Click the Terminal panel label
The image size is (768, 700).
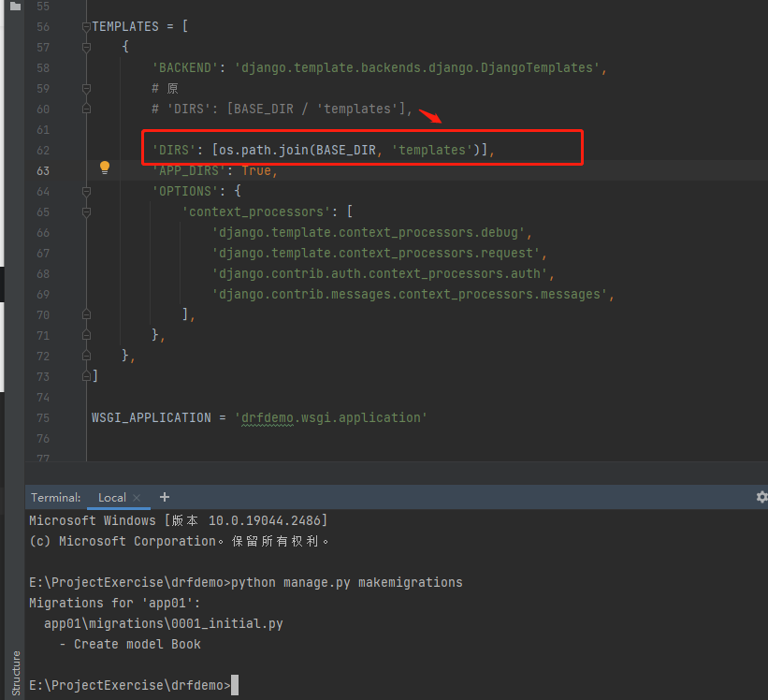(x=54, y=497)
